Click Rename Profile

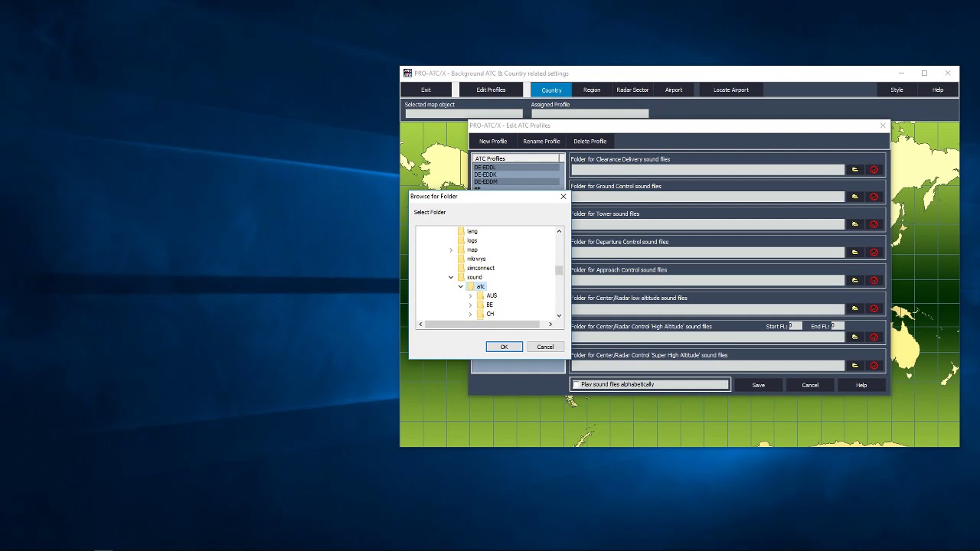tap(541, 141)
